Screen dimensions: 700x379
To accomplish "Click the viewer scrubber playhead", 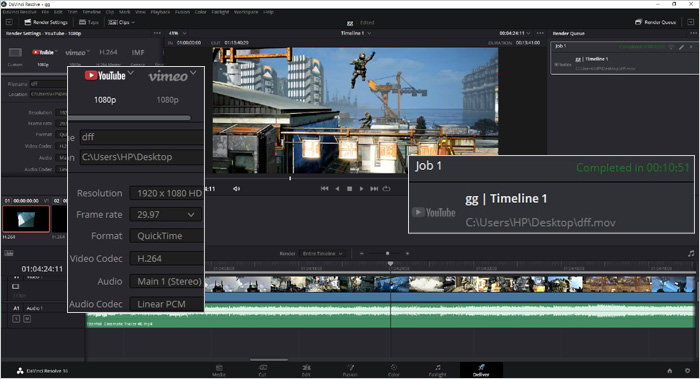I will pyautogui.click(x=290, y=178).
